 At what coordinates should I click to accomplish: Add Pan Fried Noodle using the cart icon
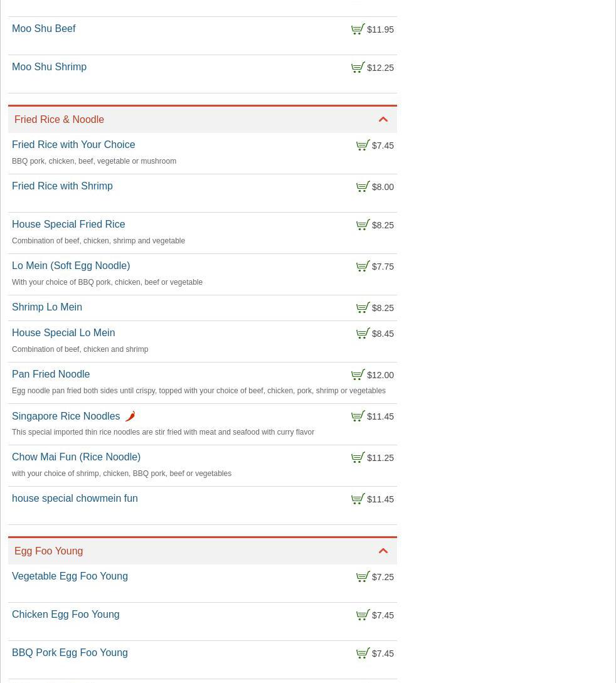pos(358,375)
